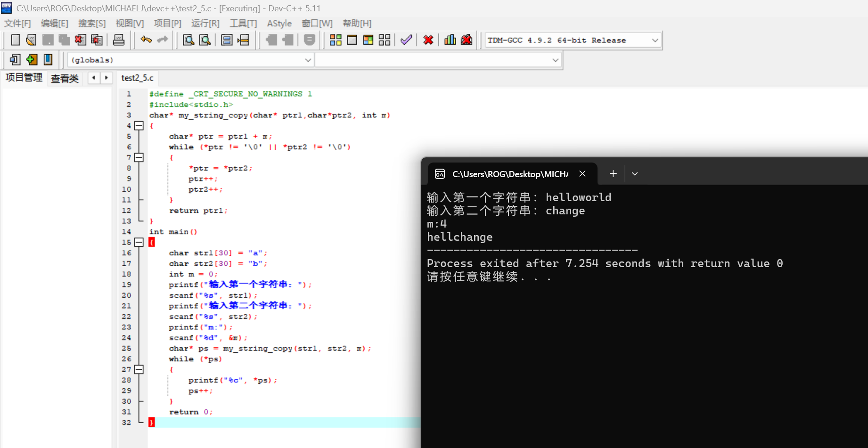Image resolution: width=868 pixels, height=448 pixels.
Task: Close the console terminal tab
Action: [x=582, y=174]
